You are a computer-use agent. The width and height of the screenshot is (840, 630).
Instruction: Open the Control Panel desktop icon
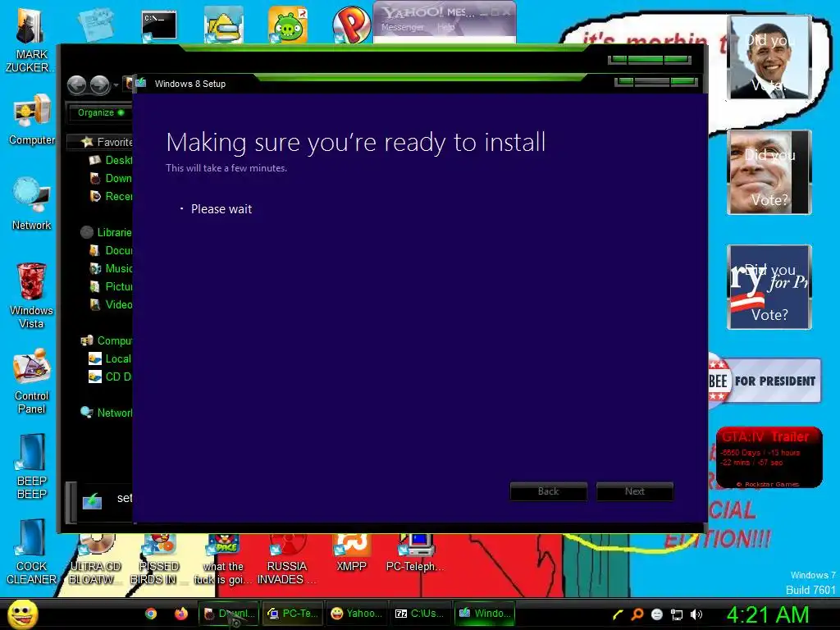[31, 381]
